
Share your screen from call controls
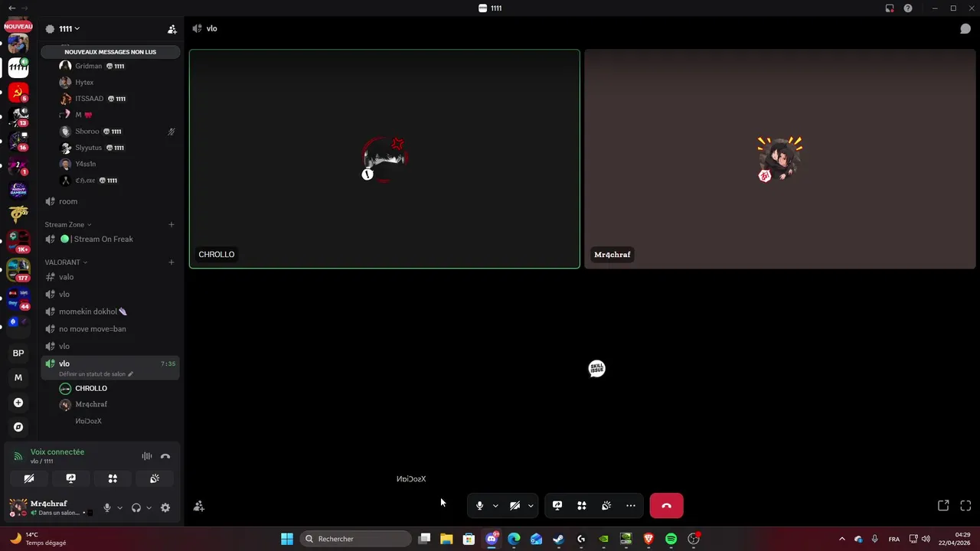pyautogui.click(x=557, y=506)
